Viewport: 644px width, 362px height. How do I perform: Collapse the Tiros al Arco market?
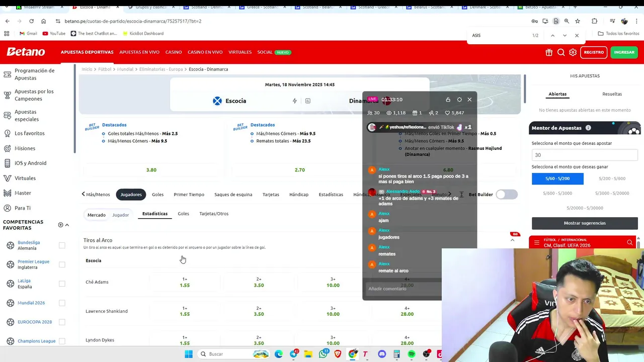click(512, 240)
